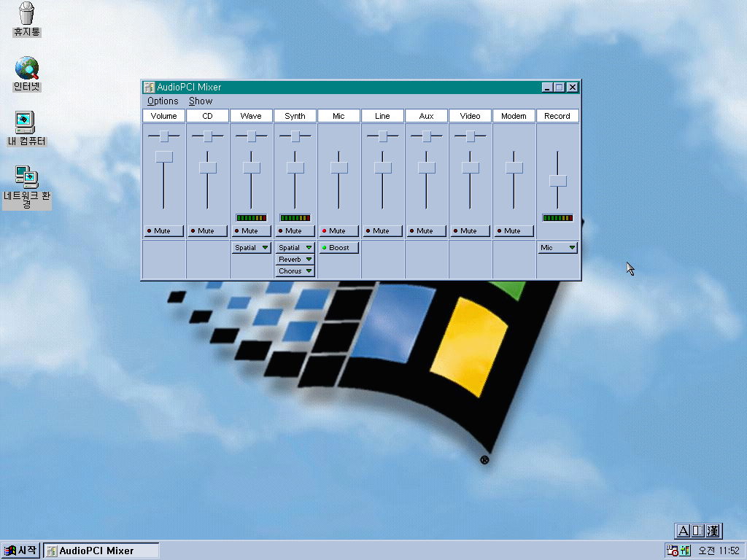The image size is (747, 560).
Task: Mute the Volume channel
Action: pyautogui.click(x=164, y=231)
